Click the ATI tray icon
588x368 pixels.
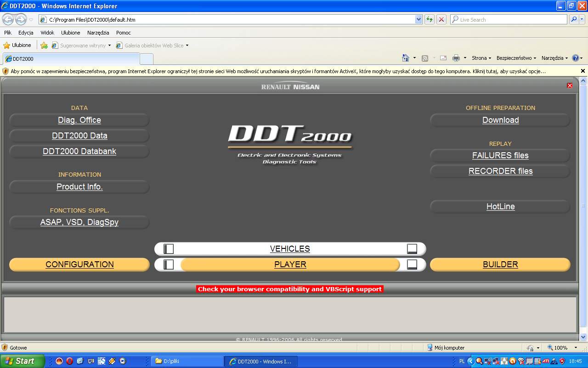546,361
